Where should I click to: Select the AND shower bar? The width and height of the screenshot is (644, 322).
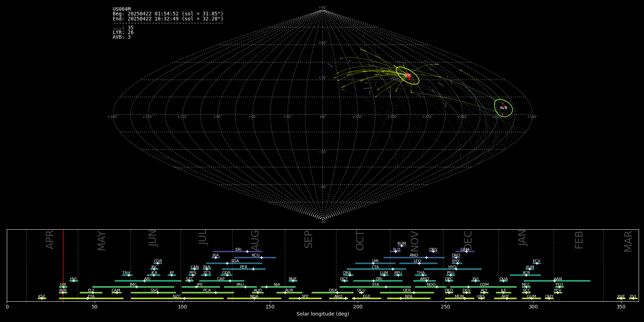(x=414, y=258)
